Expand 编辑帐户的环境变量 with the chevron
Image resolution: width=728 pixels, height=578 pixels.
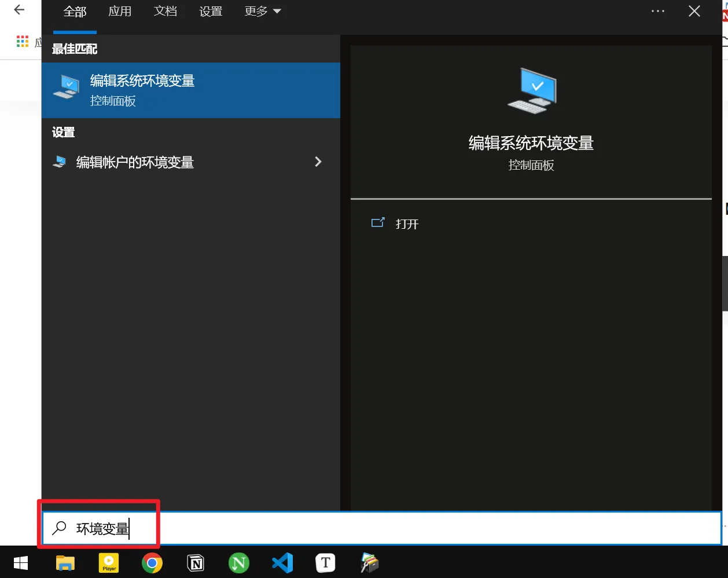pyautogui.click(x=318, y=162)
